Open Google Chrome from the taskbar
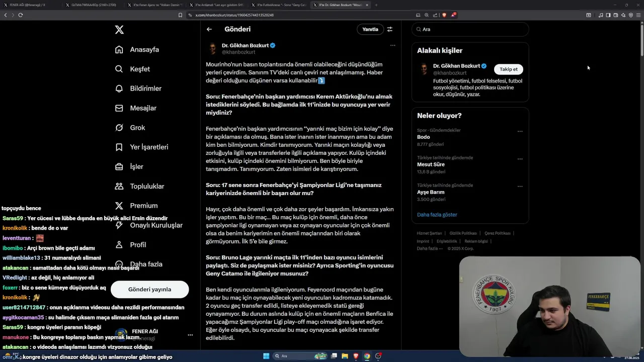The width and height of the screenshot is (644, 362). pyautogui.click(x=367, y=356)
